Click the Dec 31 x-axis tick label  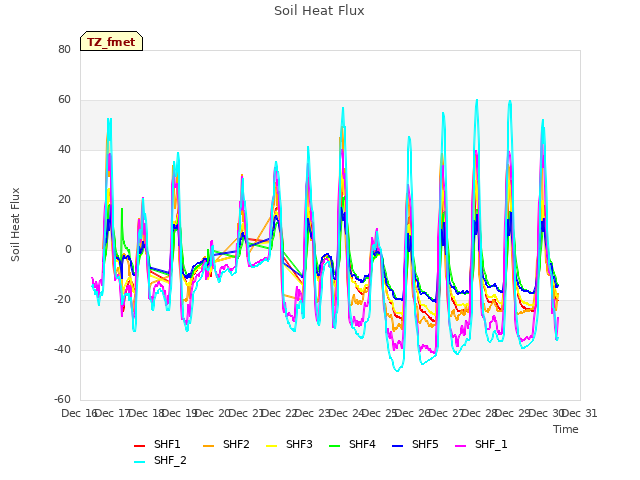(580, 413)
